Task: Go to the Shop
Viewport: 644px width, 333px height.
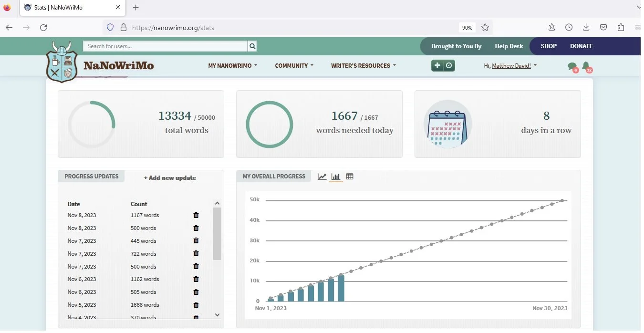Action: pyautogui.click(x=549, y=46)
